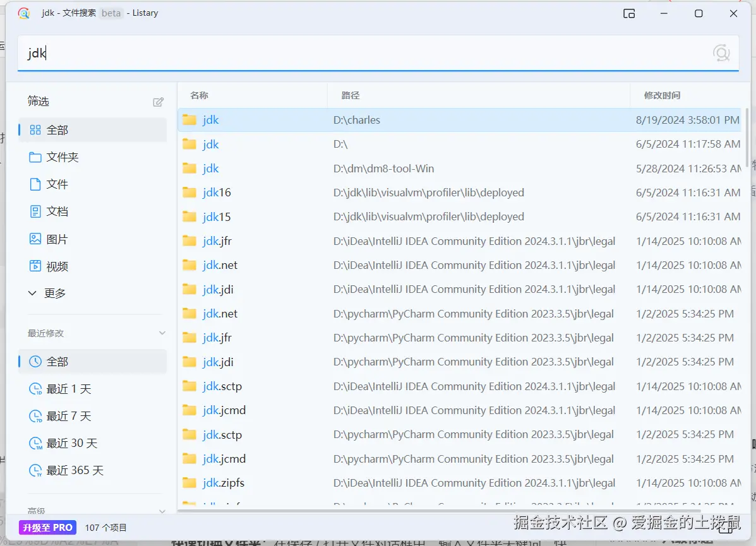Select the 文件夹 folder filter icon
Screen dimensions: 756x546
35,157
